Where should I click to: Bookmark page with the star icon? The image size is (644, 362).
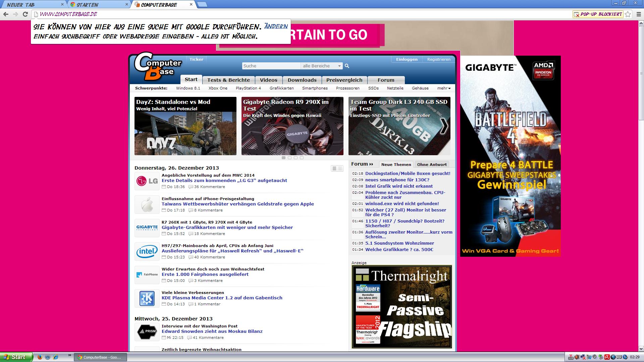click(x=628, y=14)
